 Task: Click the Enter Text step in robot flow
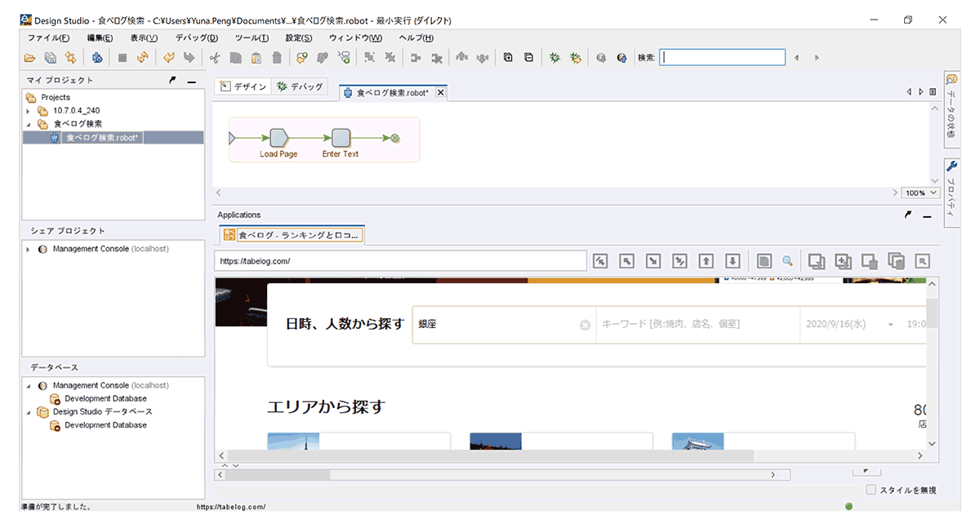pyautogui.click(x=341, y=138)
